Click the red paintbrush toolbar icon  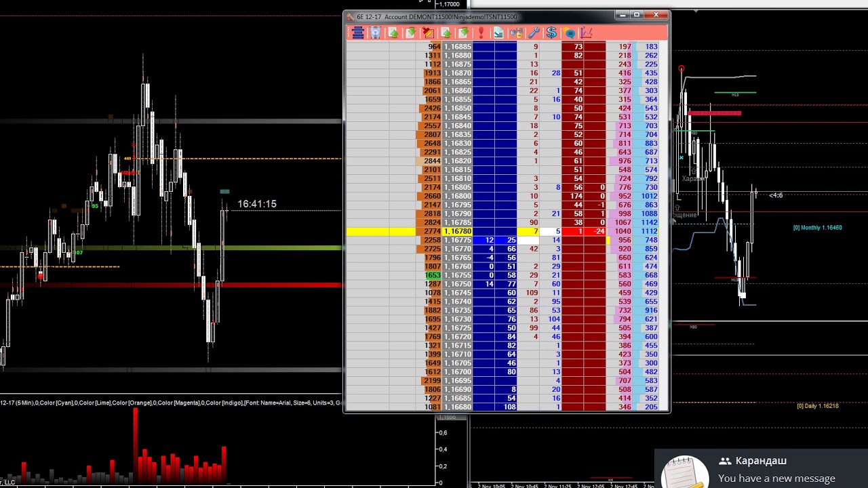428,33
